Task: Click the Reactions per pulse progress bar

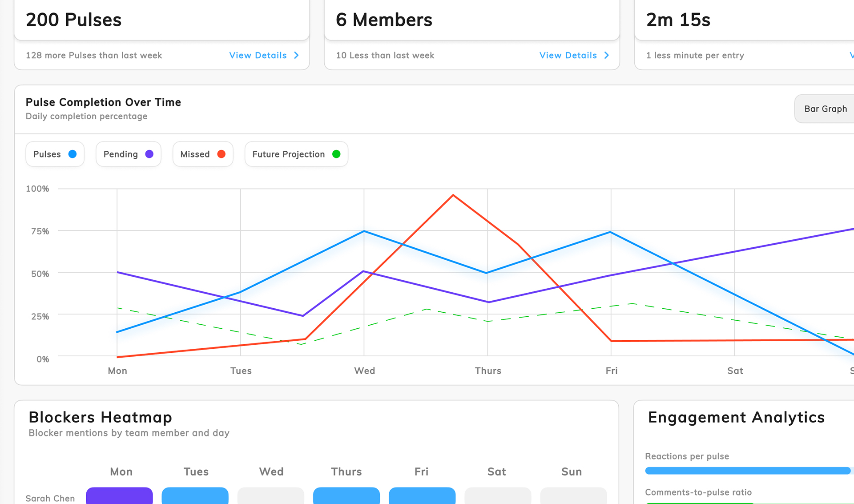Action: coord(747,470)
